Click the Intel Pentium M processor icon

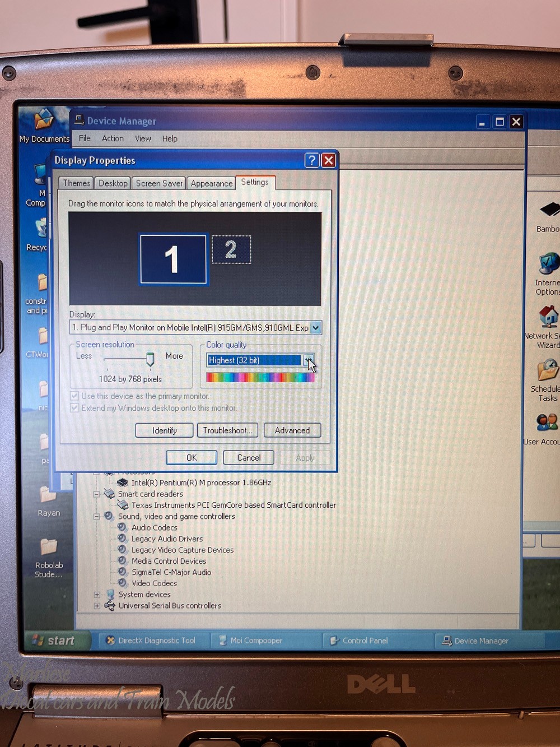pos(123,482)
